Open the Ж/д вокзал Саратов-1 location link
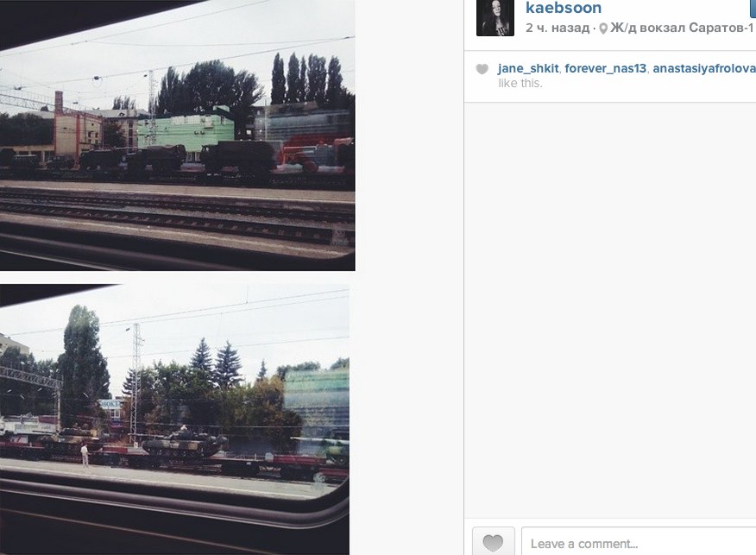The image size is (756, 555). 682,28
